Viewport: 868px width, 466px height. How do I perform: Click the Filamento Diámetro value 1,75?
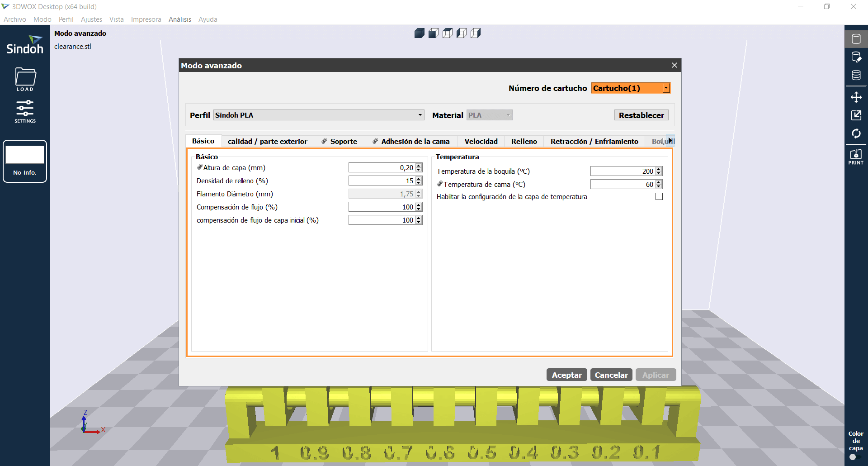(x=382, y=194)
